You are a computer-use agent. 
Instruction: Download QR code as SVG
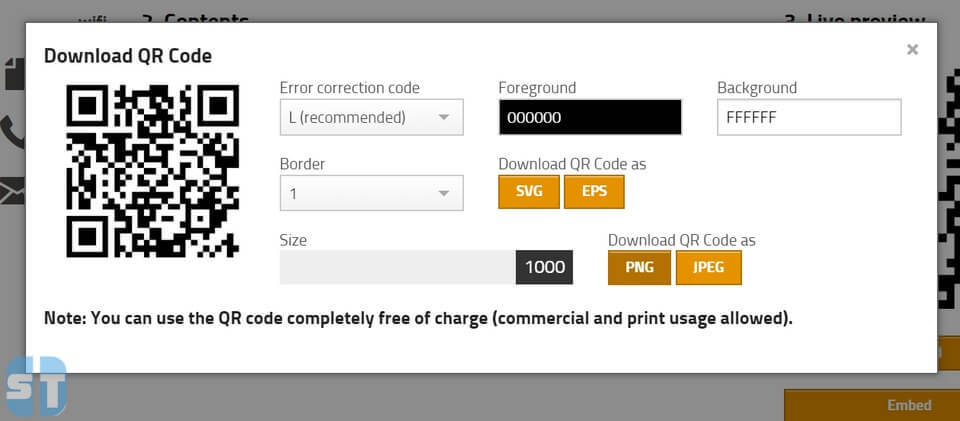529,192
